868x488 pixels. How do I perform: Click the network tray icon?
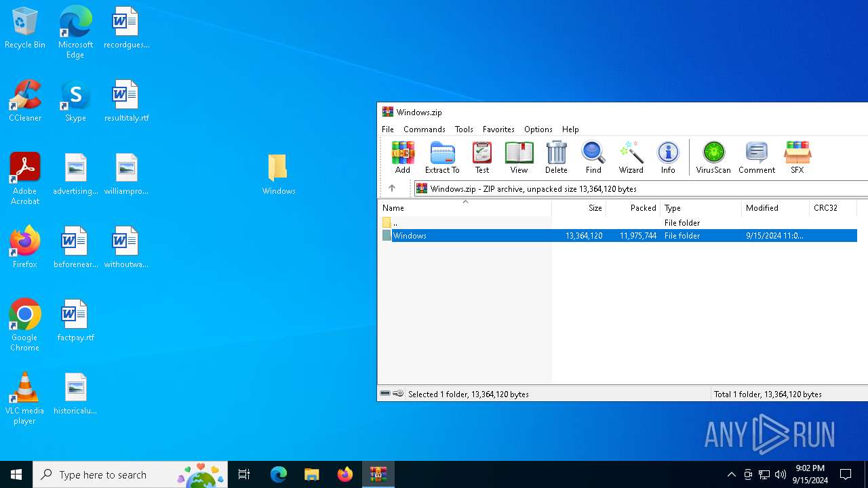click(764, 474)
